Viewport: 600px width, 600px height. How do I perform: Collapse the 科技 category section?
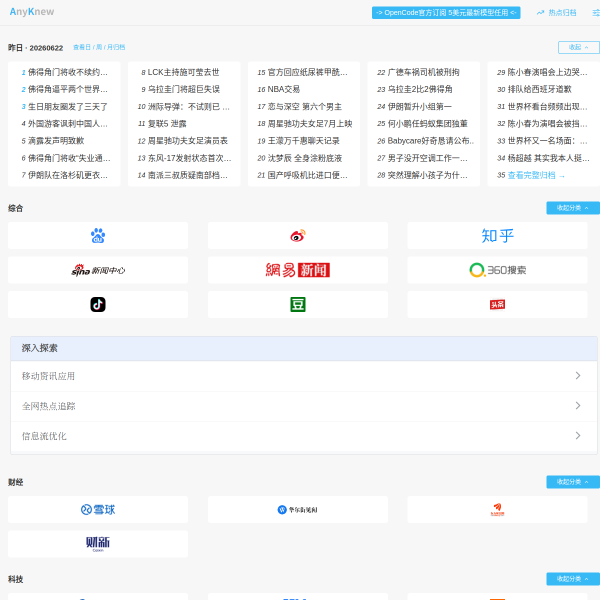[573, 579]
